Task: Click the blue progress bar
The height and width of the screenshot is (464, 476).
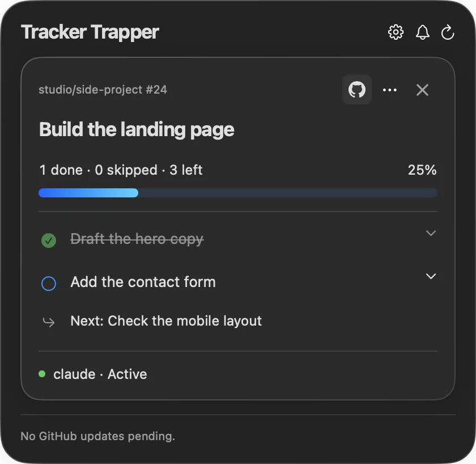Action: (237, 193)
